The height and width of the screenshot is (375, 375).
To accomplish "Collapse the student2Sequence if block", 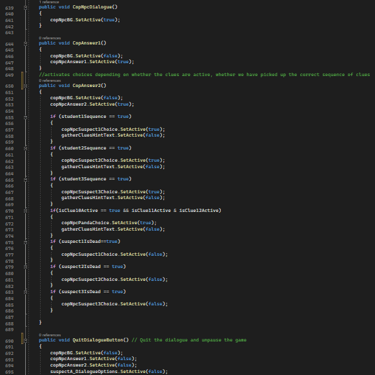I will click(x=25, y=148).
